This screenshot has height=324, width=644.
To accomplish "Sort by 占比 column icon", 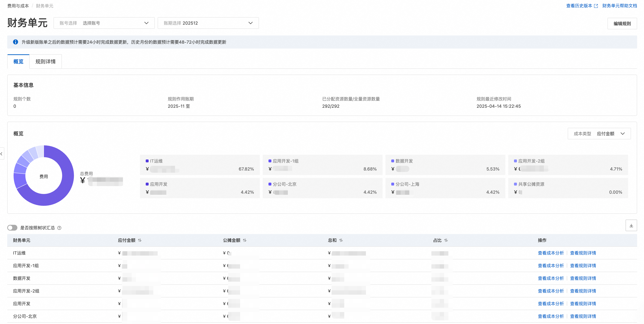I will tap(446, 240).
